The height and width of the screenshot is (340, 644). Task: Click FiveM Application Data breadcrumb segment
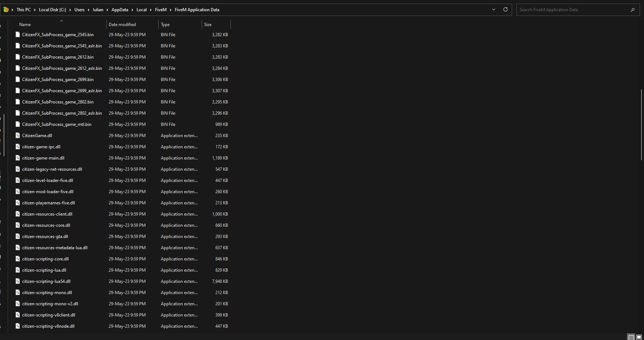pyautogui.click(x=197, y=10)
